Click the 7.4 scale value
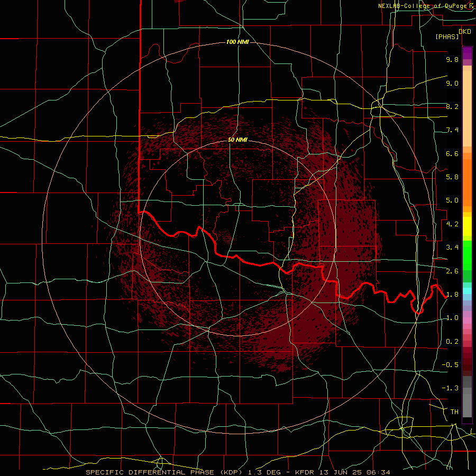 click(452, 130)
